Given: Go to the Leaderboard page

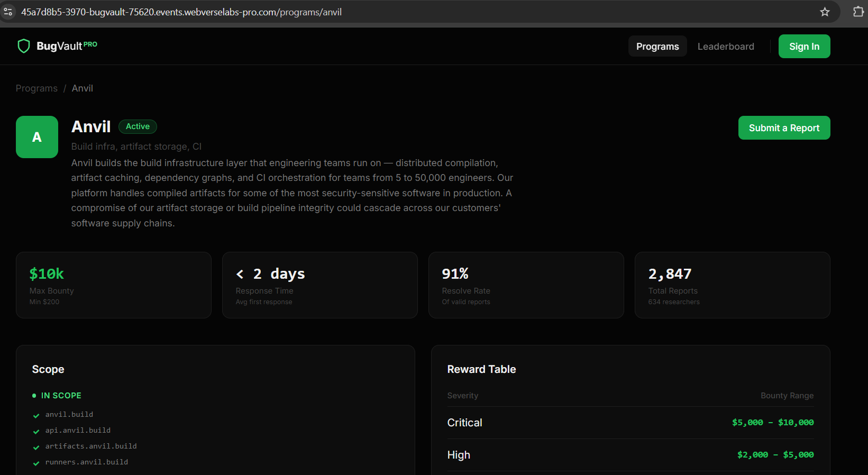Looking at the screenshot, I should tap(726, 46).
